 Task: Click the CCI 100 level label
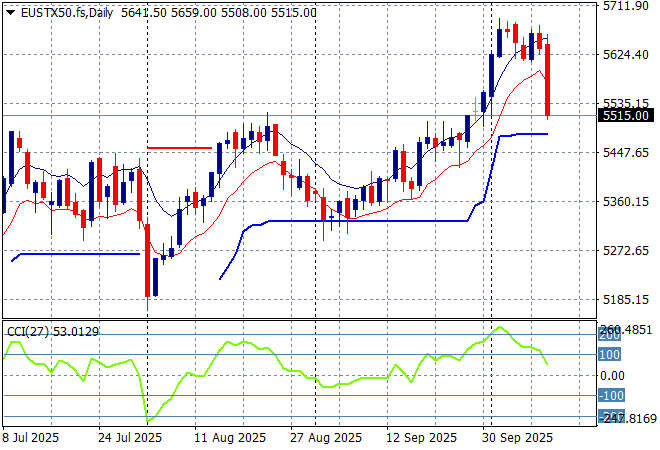(x=609, y=354)
